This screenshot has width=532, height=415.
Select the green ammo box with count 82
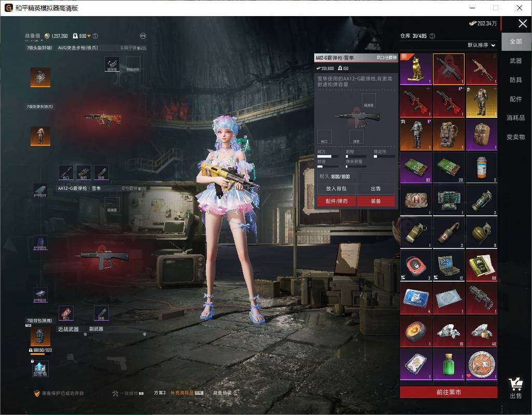(416, 167)
